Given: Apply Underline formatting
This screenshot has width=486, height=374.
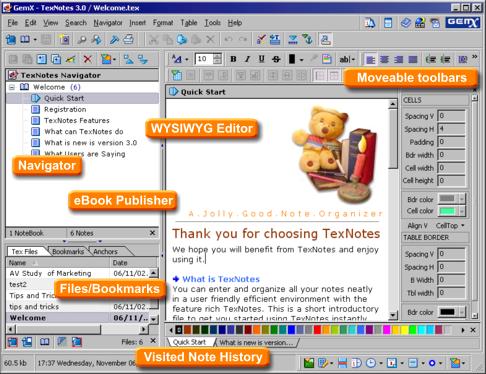Looking at the screenshot, I should click(x=262, y=59).
